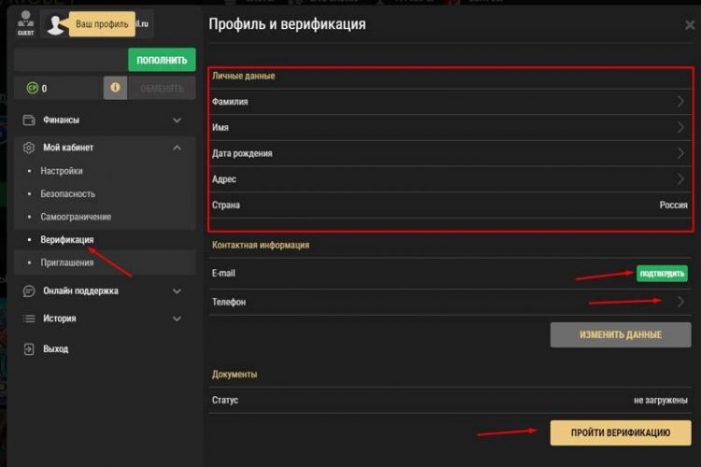The height and width of the screenshot is (467, 701).
Task: Click the Имя field label
Action: tap(220, 127)
